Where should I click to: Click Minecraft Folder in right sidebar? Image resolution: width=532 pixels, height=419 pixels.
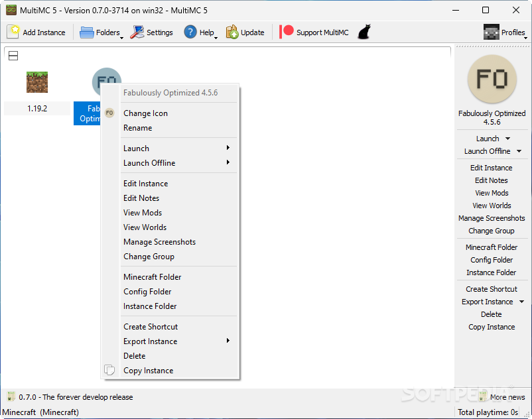492,247
